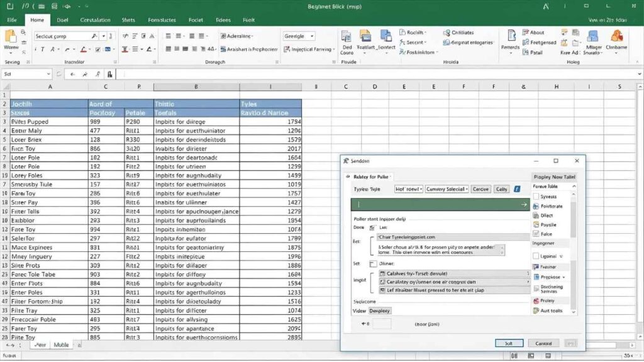
Task: Click the formula bar input field
Action: click(377, 74)
